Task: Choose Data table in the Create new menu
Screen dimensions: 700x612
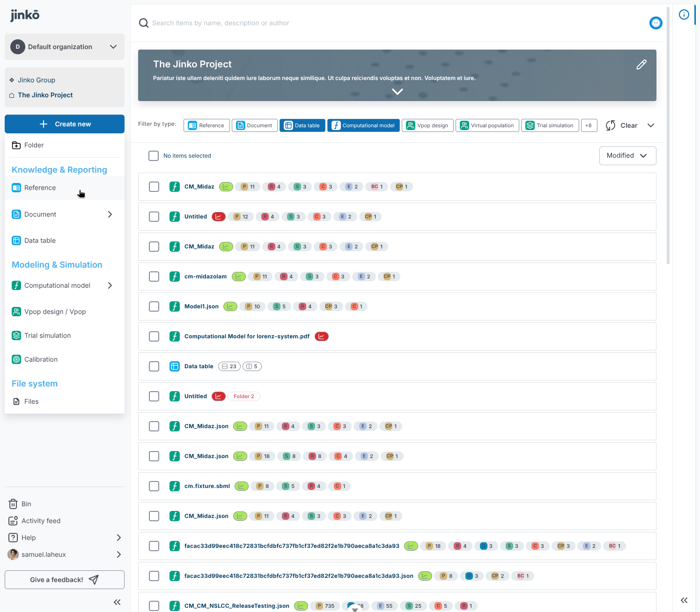Action: click(x=65, y=240)
